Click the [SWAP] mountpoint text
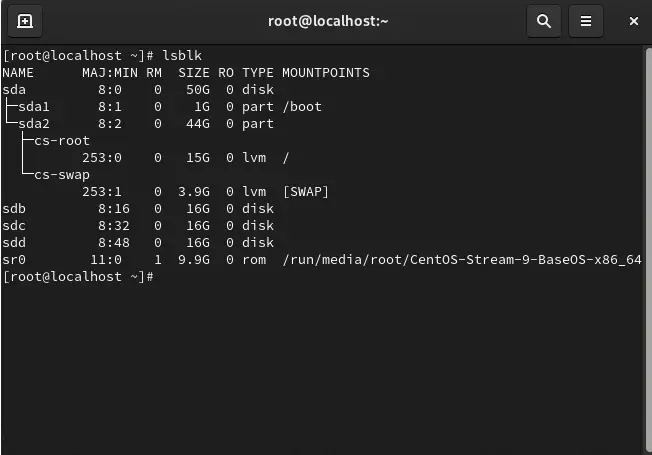 point(305,191)
